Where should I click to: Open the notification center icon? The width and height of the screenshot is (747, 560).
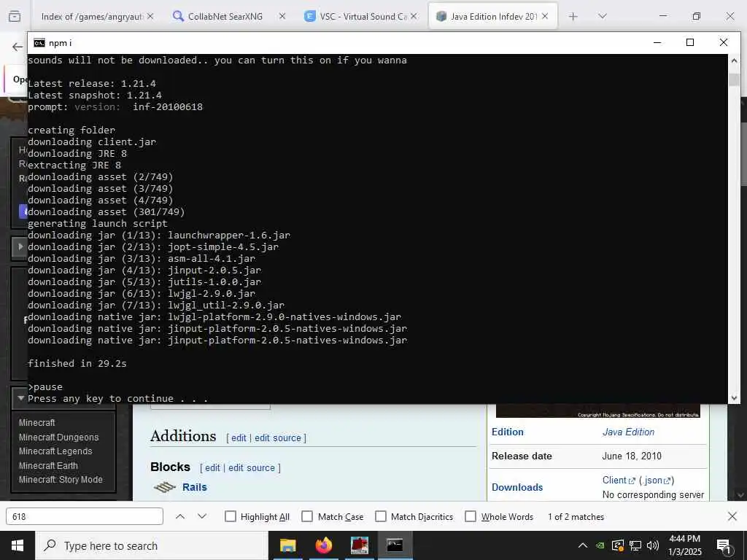pyautogui.click(x=724, y=546)
